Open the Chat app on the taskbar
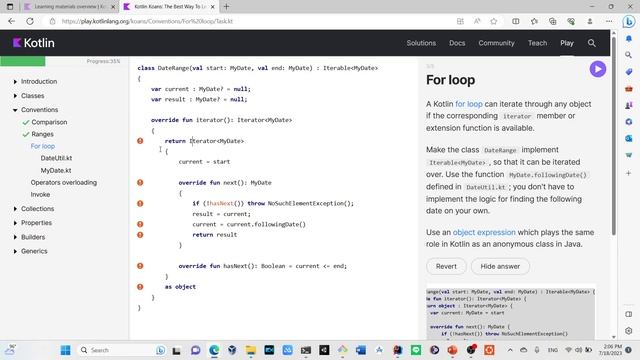640x360 pixels. (196, 350)
